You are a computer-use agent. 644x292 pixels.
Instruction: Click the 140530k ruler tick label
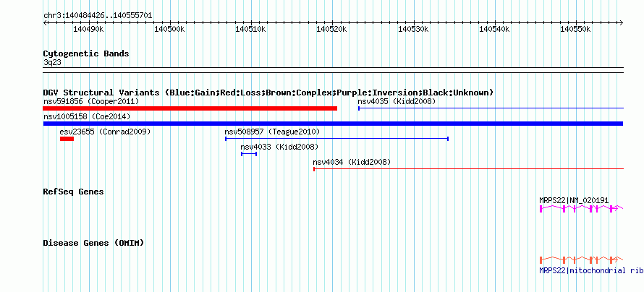click(413, 30)
